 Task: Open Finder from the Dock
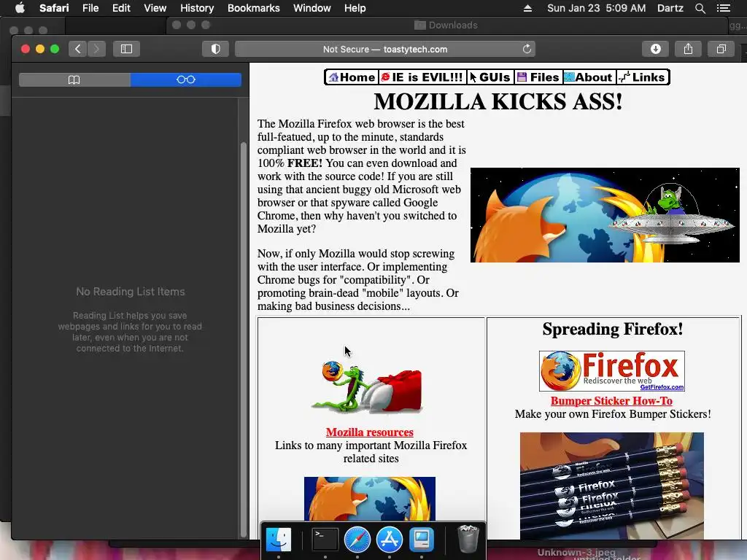point(278,540)
